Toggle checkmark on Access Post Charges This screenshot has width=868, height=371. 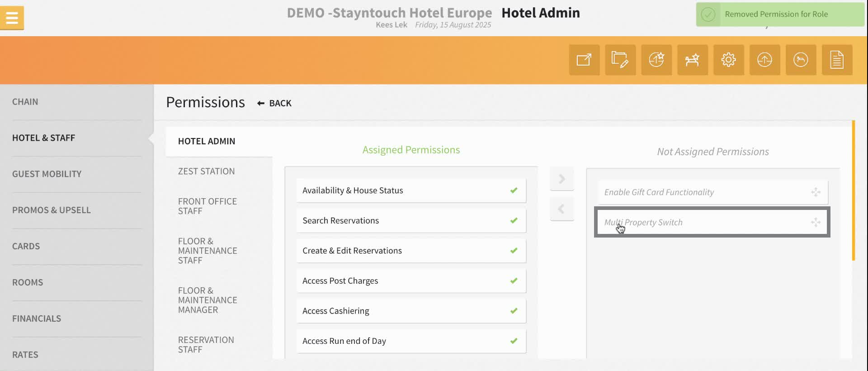pos(514,281)
